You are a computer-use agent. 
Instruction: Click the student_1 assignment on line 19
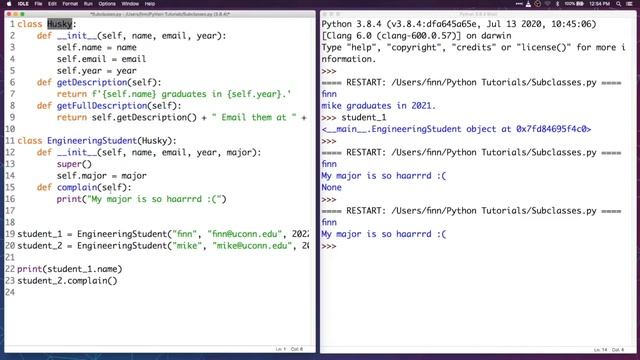pos(163,234)
